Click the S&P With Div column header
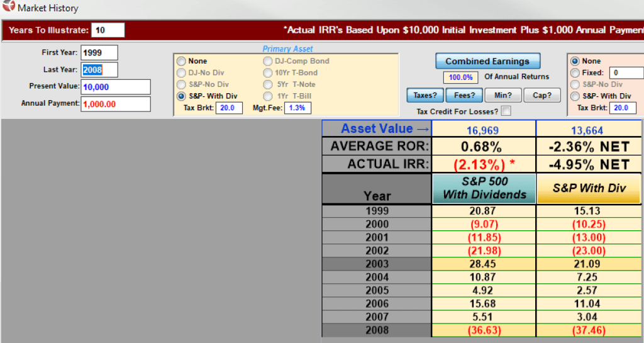 589,188
